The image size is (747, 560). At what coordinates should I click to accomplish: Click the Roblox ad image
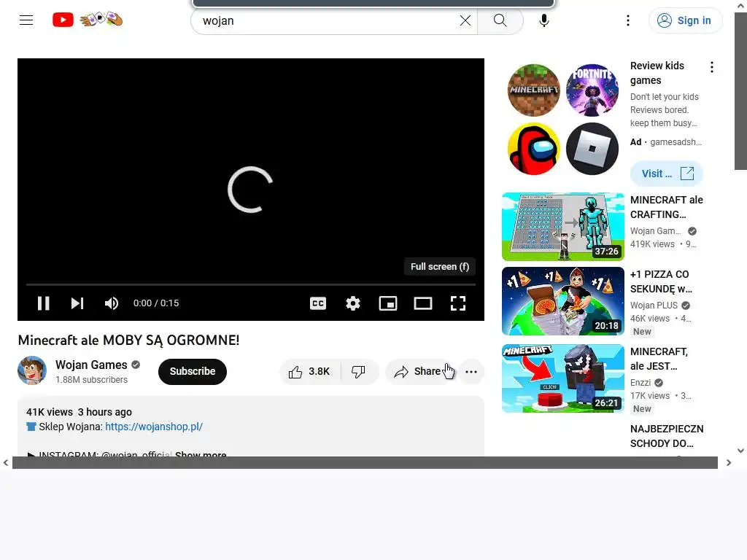click(592, 149)
